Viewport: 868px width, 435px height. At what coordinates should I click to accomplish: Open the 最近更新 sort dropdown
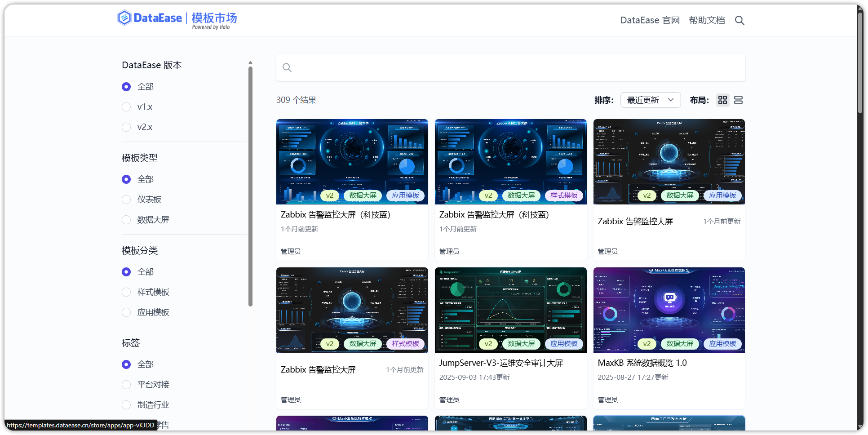[651, 100]
